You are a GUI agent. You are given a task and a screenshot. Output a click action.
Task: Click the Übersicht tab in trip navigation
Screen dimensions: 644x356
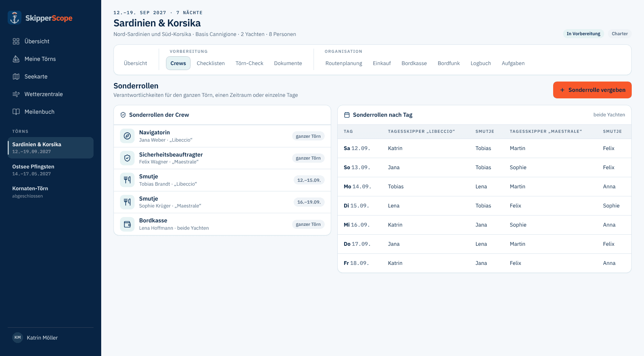[x=135, y=63]
